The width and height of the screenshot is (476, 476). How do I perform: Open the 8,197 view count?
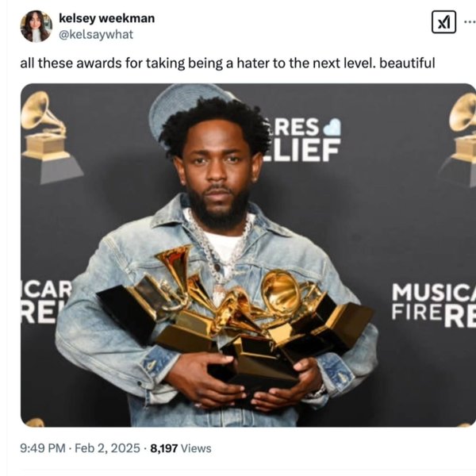coord(163,448)
